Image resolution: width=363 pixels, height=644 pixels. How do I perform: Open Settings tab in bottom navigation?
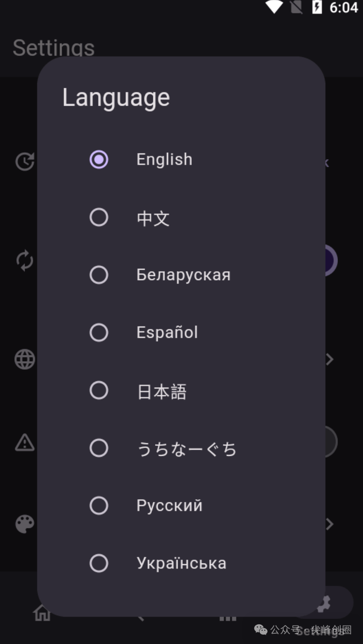click(x=323, y=605)
